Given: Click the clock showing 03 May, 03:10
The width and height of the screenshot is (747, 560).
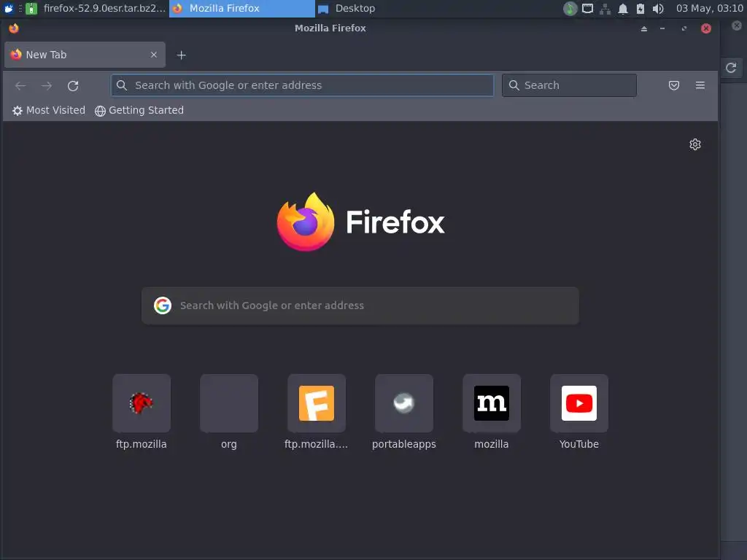Looking at the screenshot, I should [x=709, y=8].
